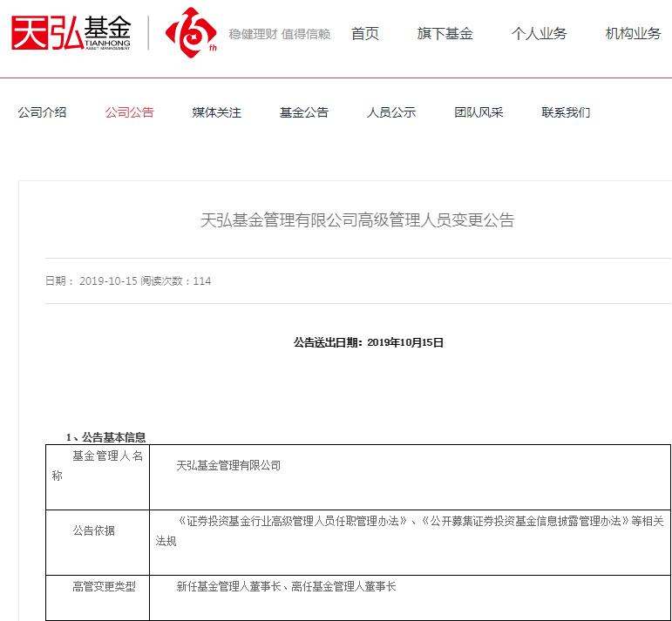The width and height of the screenshot is (672, 621).
Task: Open the 个人业务 menu
Action: tap(539, 33)
